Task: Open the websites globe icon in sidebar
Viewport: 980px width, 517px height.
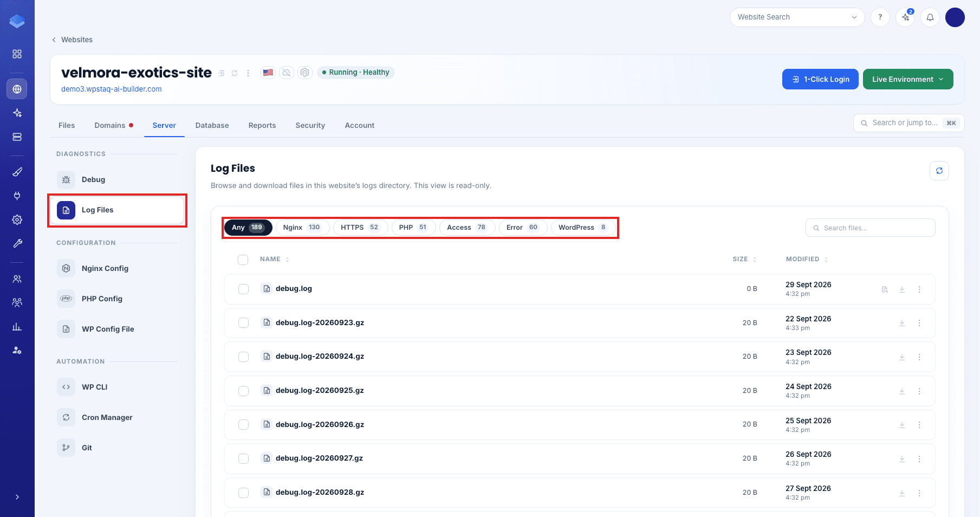Action: pos(17,89)
